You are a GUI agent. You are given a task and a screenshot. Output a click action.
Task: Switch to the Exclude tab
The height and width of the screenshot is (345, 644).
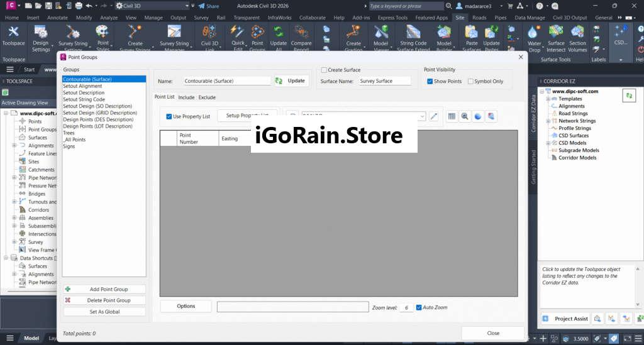(207, 97)
